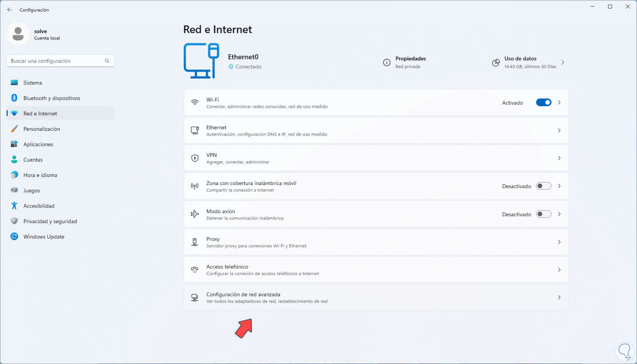This screenshot has height=364, width=637.
Task: Click the VPN shield icon
Action: [x=195, y=158]
